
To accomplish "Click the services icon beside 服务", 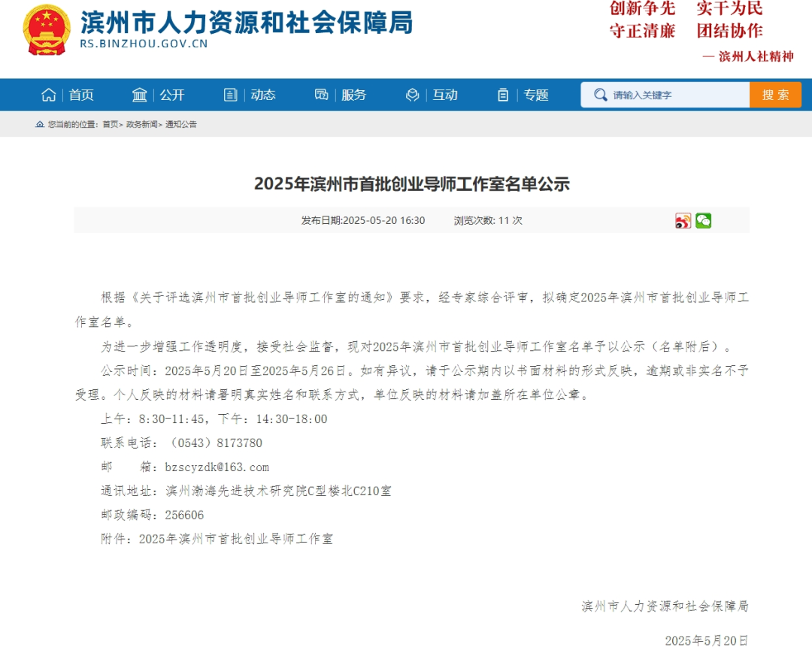I will point(322,95).
